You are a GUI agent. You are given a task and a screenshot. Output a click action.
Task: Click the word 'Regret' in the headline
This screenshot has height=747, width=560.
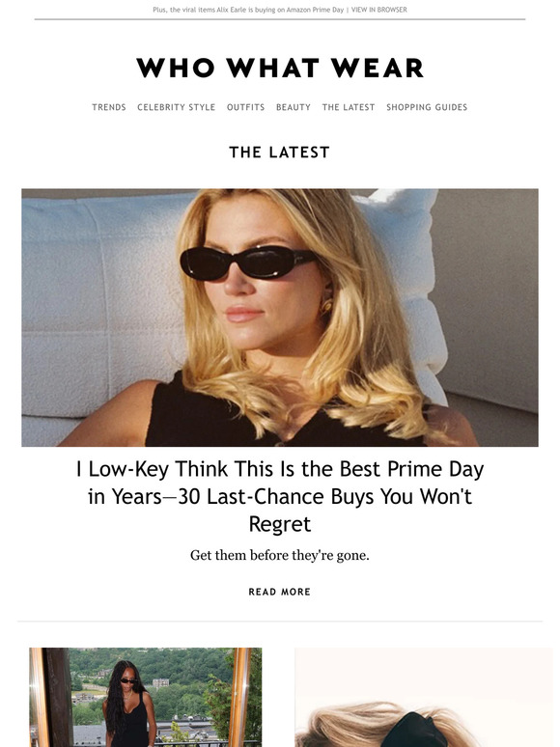pos(280,524)
